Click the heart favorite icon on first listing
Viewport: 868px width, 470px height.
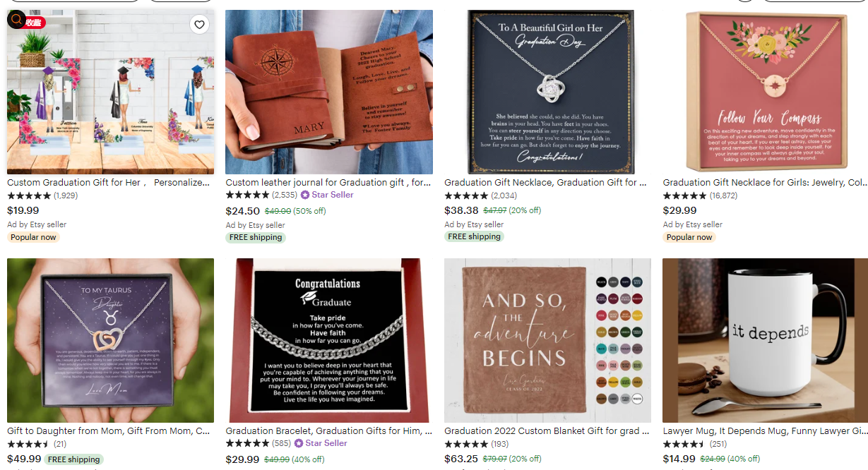[199, 25]
